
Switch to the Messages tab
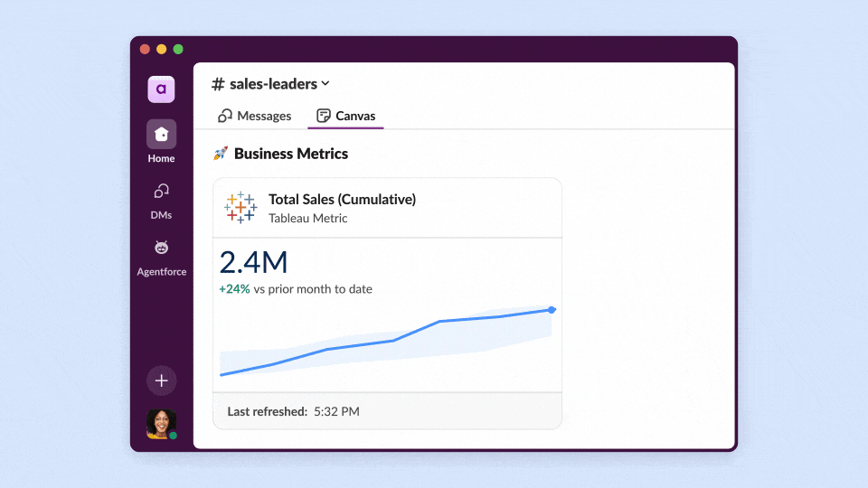pyautogui.click(x=255, y=116)
